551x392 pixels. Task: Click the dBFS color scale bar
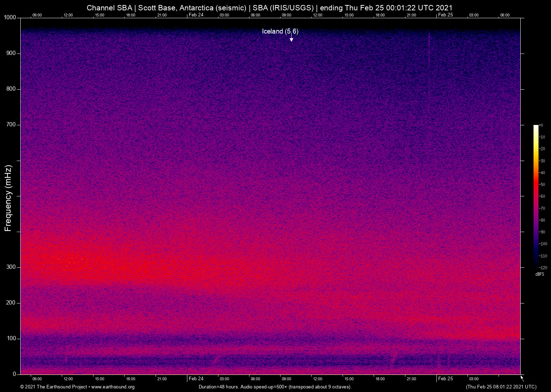click(536, 196)
